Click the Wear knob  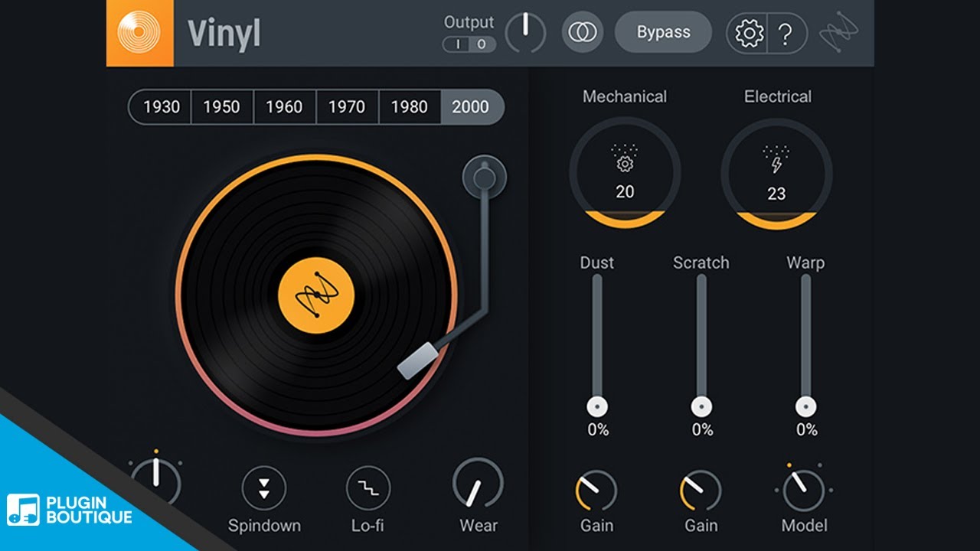[x=478, y=484]
